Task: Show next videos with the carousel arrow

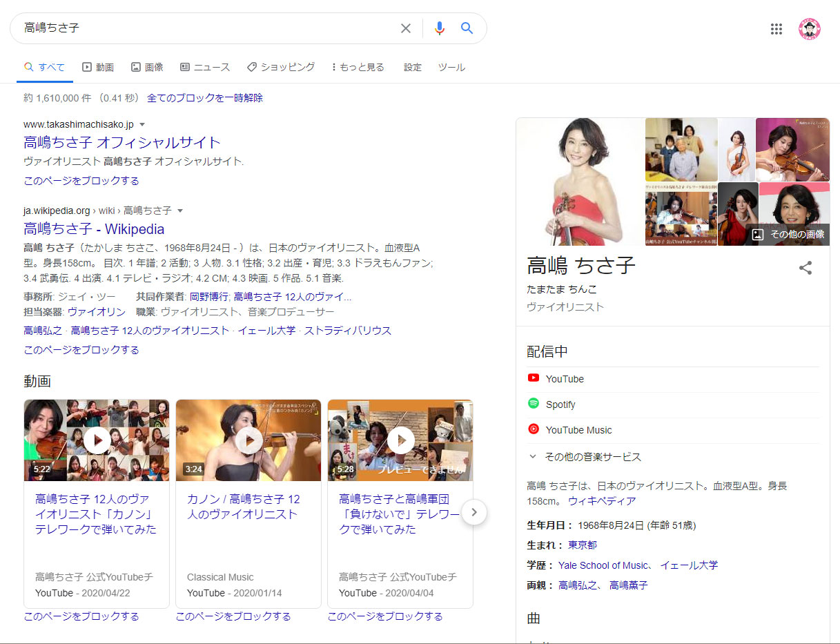Action: [474, 512]
